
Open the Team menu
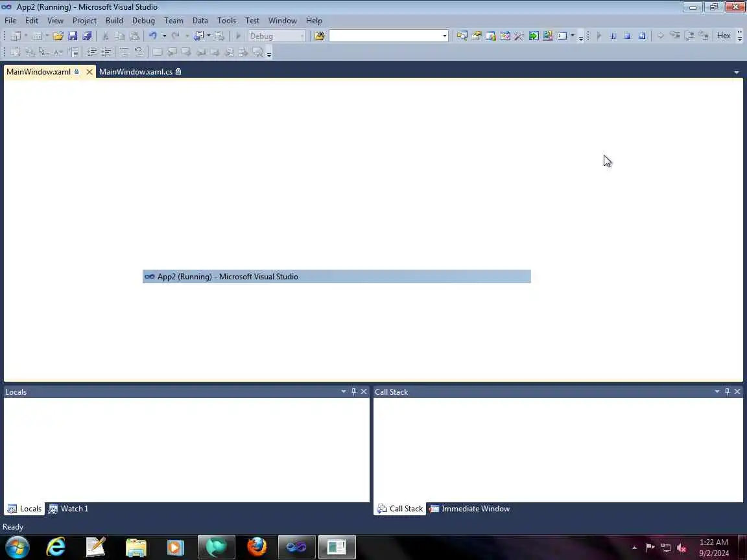click(x=173, y=21)
